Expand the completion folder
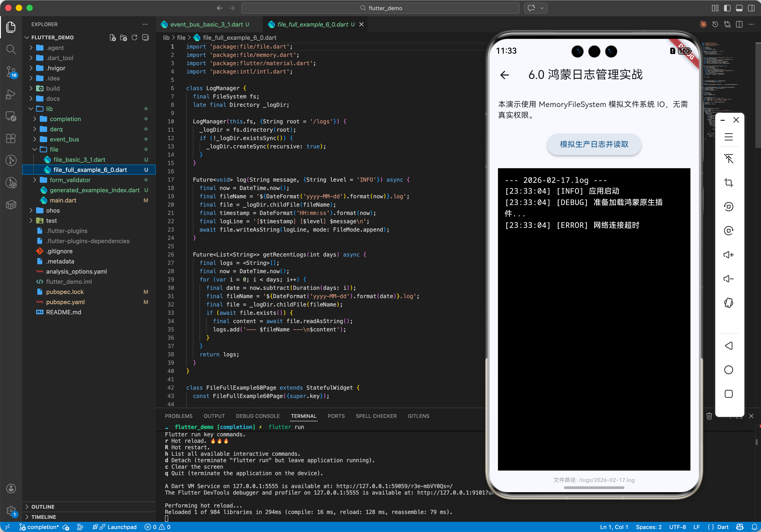Viewport: 761px width, 532px height. click(x=65, y=119)
